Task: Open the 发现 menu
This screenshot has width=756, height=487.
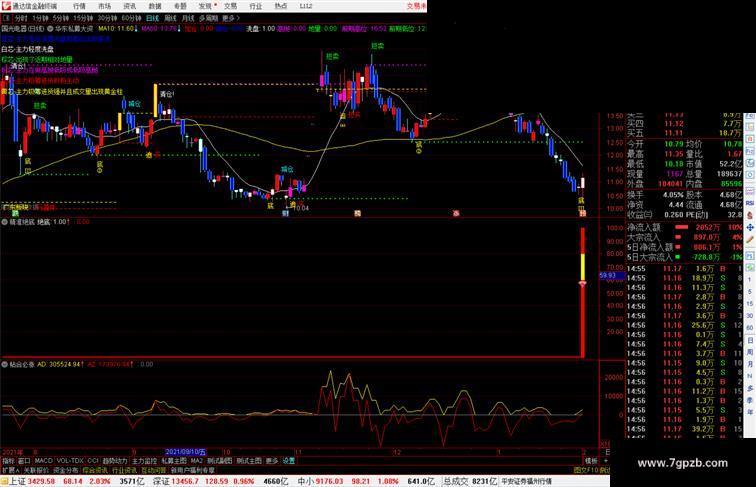Action: [205, 6]
